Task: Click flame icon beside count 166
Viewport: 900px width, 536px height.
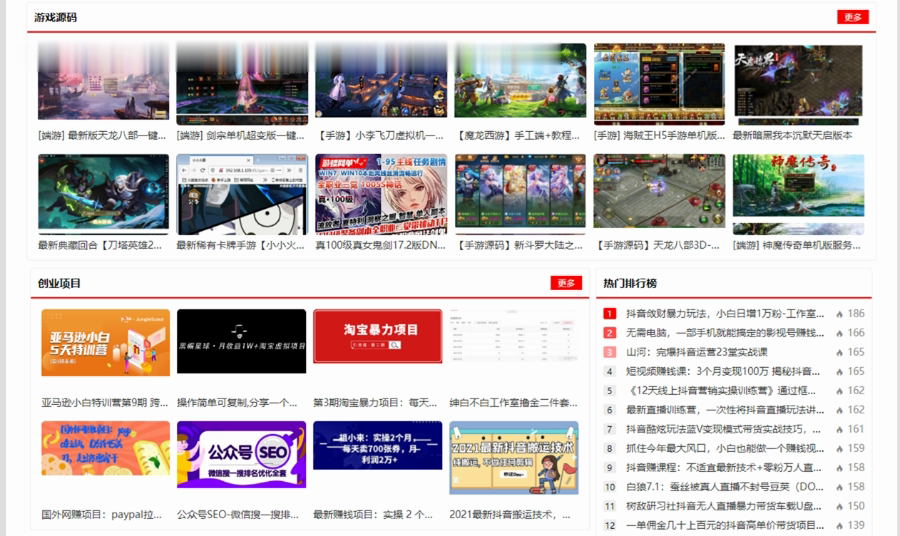Action: click(840, 333)
